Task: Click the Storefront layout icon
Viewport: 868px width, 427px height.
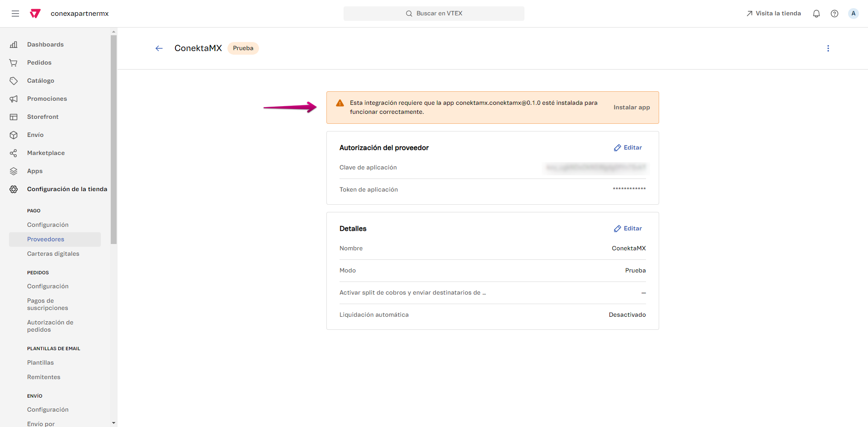Action: [14, 117]
